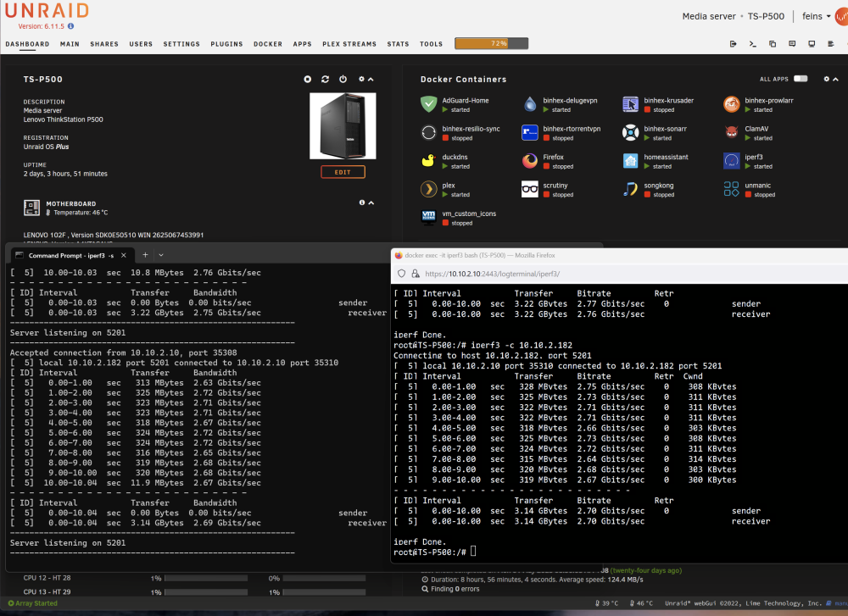The image size is (848, 616).
Task: Click the Firefox address bar URL
Action: (492, 274)
